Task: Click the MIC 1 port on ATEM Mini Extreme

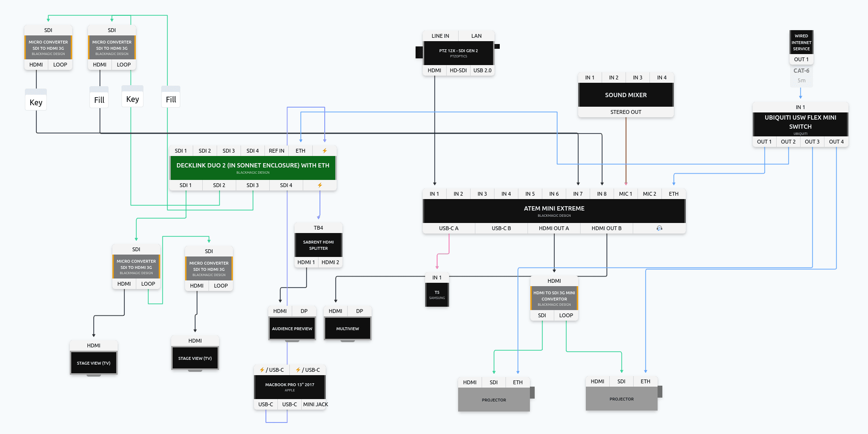Action: [626, 194]
